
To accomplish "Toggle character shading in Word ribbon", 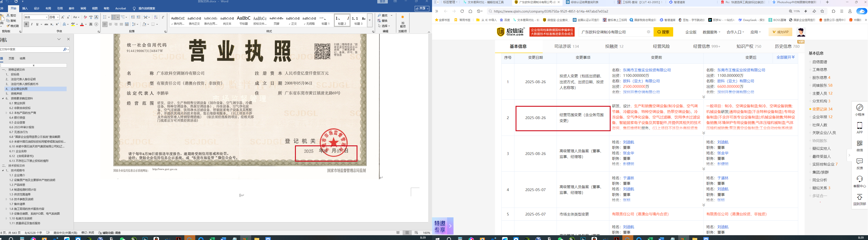I will (91, 24).
